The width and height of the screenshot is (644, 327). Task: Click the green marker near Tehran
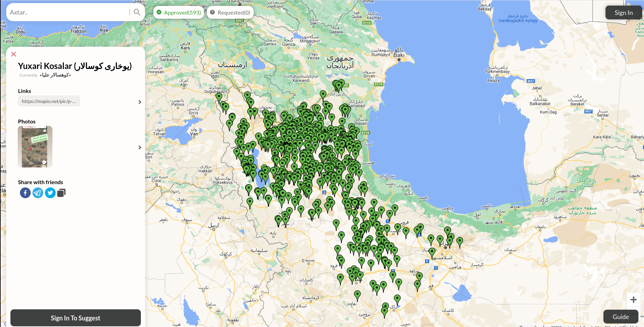(x=450, y=240)
